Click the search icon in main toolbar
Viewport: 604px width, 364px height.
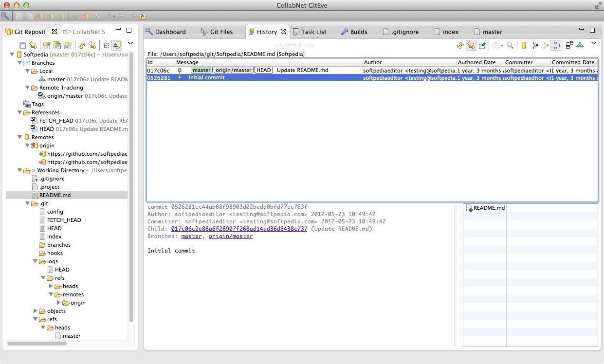pyautogui.click(x=5, y=16)
